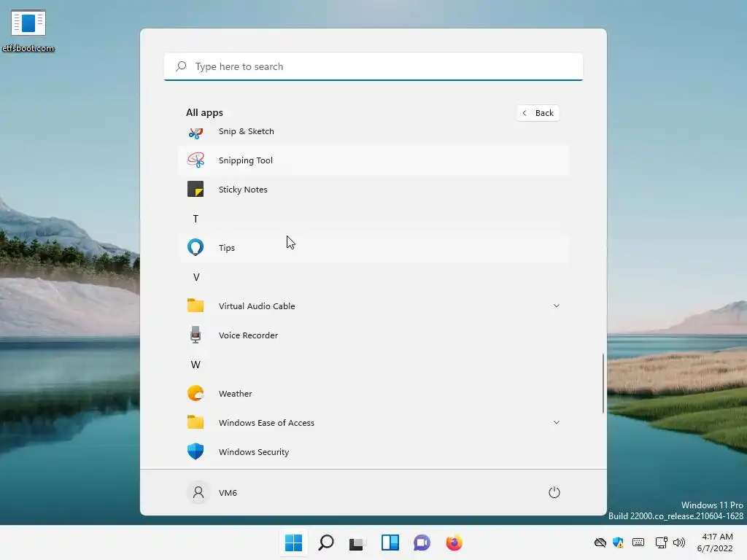
Task: Jump to letter T section header
Action: tap(196, 219)
